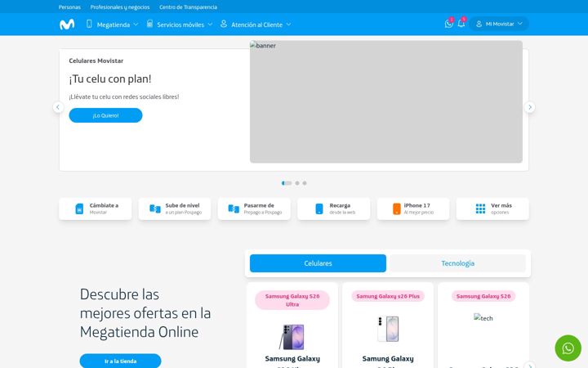Open the Ver más opciones text
Viewport: 588px width, 368px height.
[x=501, y=209]
